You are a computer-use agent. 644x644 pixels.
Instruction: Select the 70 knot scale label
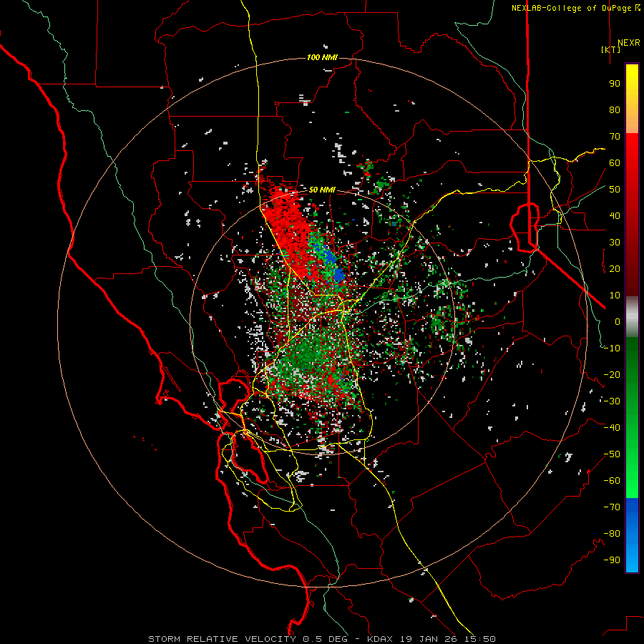[615, 137]
